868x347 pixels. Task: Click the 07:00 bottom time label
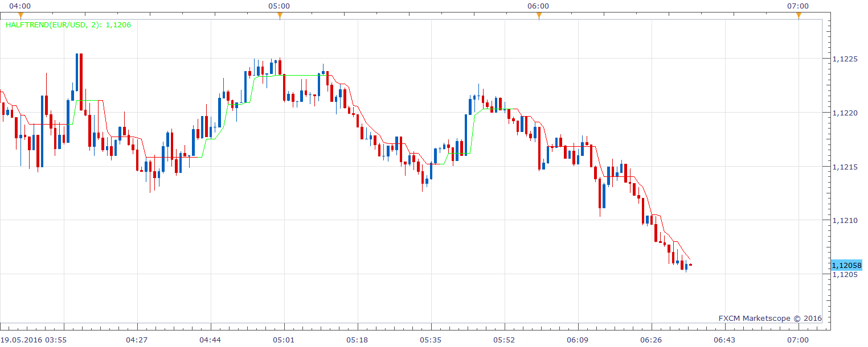[x=797, y=340]
